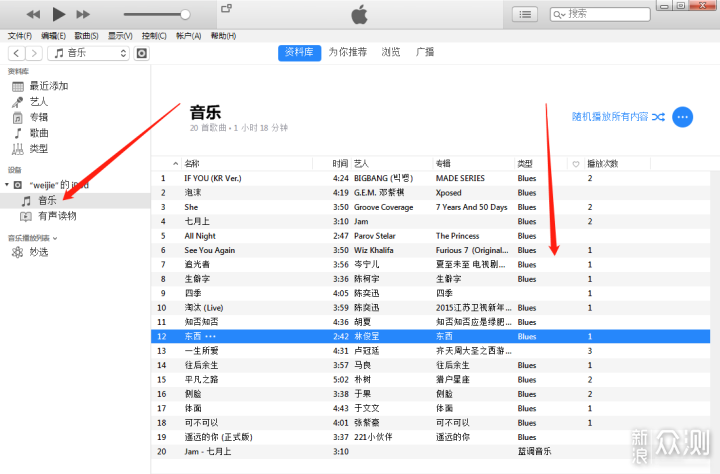Sort by the 艺人 column header
The width and height of the screenshot is (720, 474).
[x=361, y=164]
